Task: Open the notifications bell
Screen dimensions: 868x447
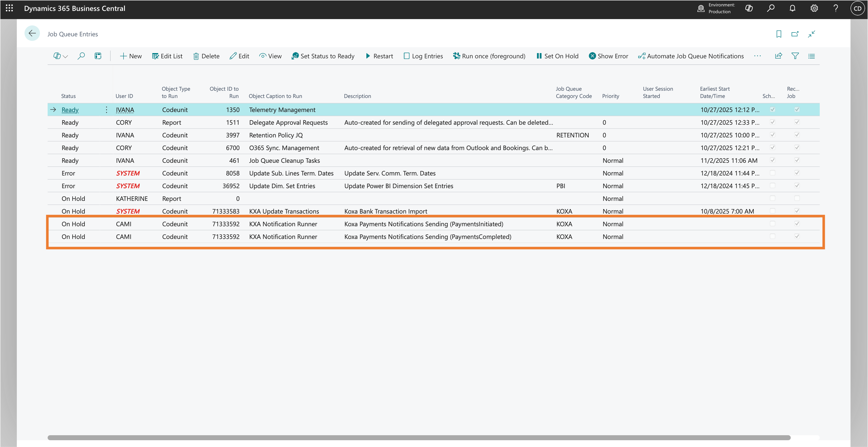Action: 792,8
